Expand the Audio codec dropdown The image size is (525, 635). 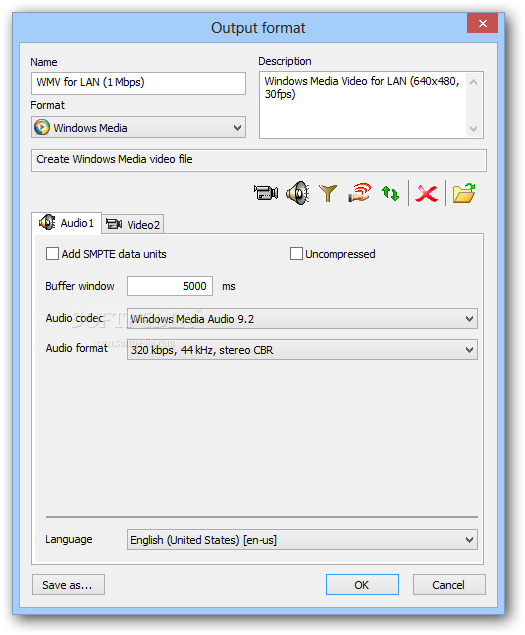[x=302, y=319]
